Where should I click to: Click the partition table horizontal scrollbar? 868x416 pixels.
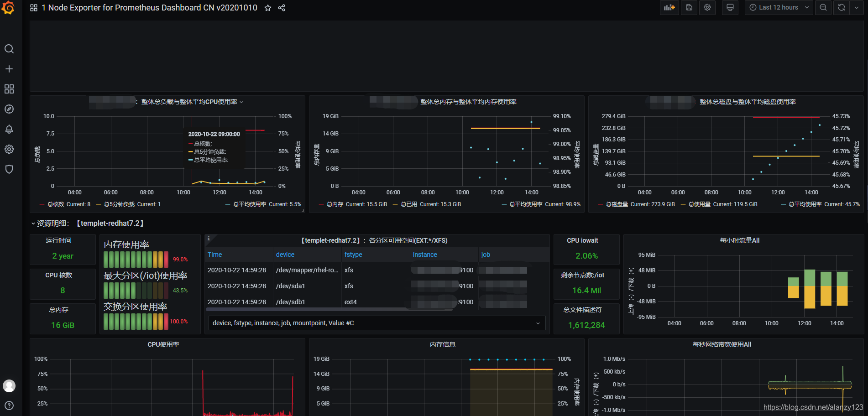coord(329,309)
